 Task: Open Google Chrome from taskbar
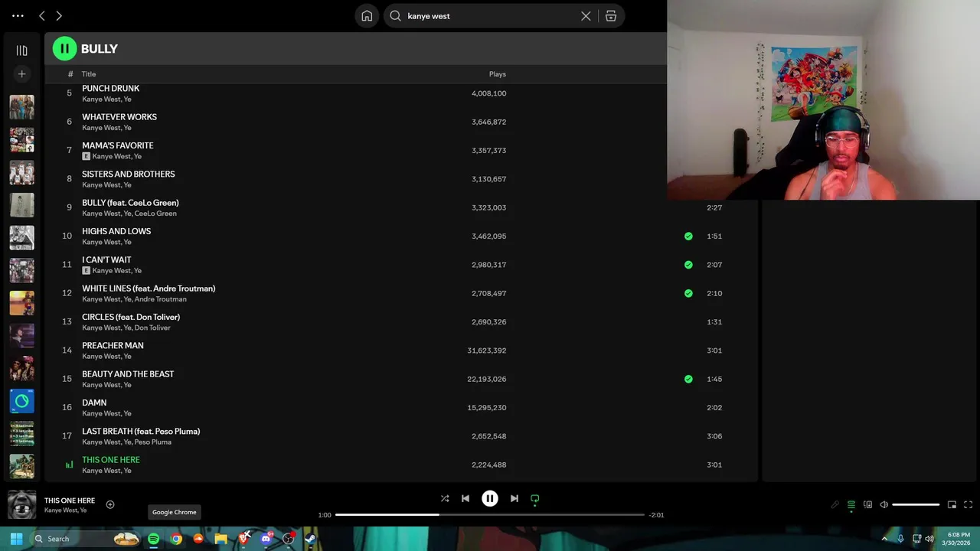[x=176, y=539]
